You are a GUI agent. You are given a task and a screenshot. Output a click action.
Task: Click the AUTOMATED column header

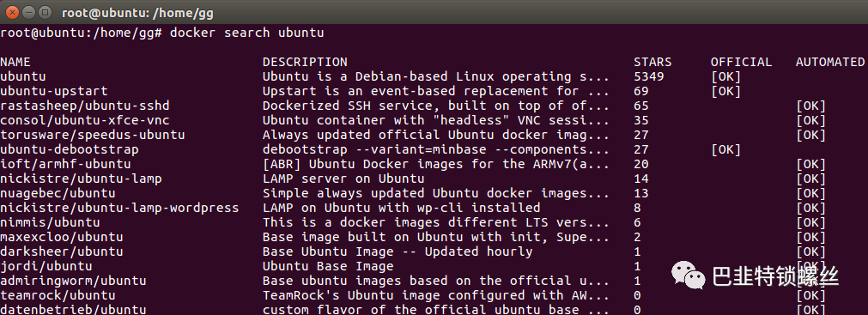pyautogui.click(x=830, y=62)
